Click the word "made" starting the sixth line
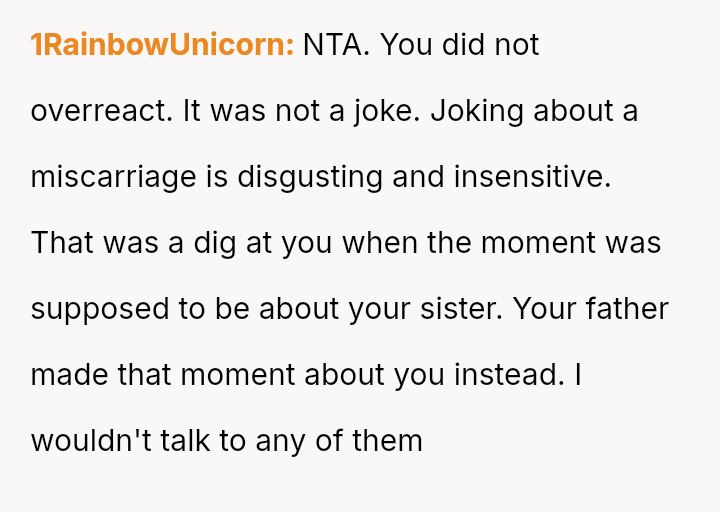 click(x=65, y=375)
